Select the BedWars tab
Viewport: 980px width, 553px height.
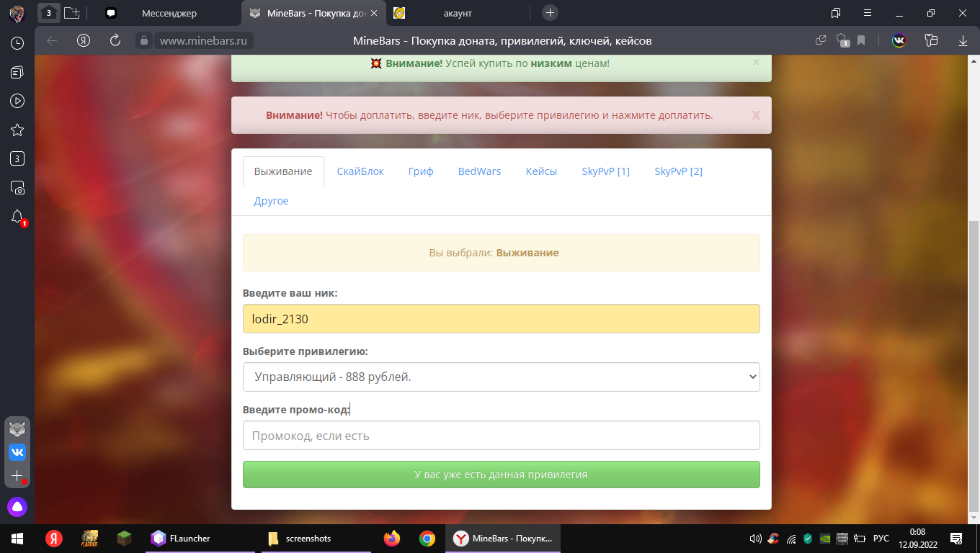tap(479, 171)
